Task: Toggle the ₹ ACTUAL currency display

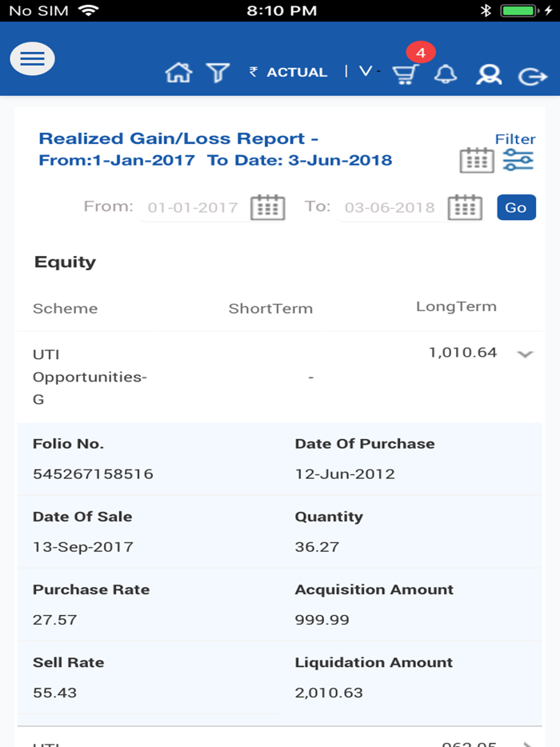Action: 288,71
